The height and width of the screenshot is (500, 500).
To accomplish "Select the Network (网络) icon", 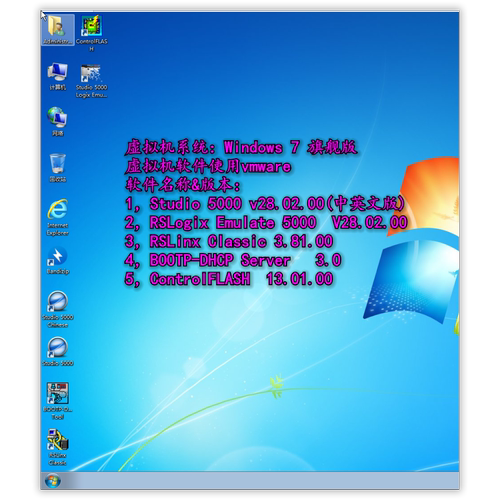I will pos(58,122).
